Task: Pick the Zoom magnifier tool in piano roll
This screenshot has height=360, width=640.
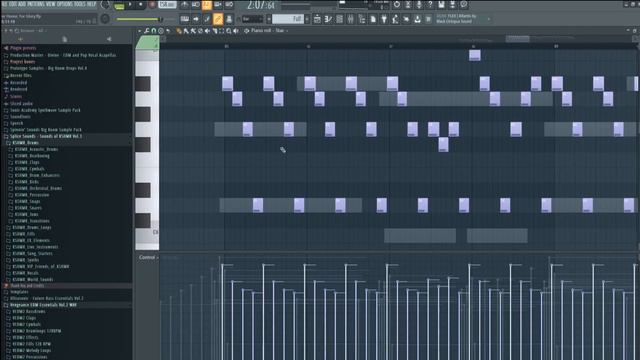Action: [229, 31]
